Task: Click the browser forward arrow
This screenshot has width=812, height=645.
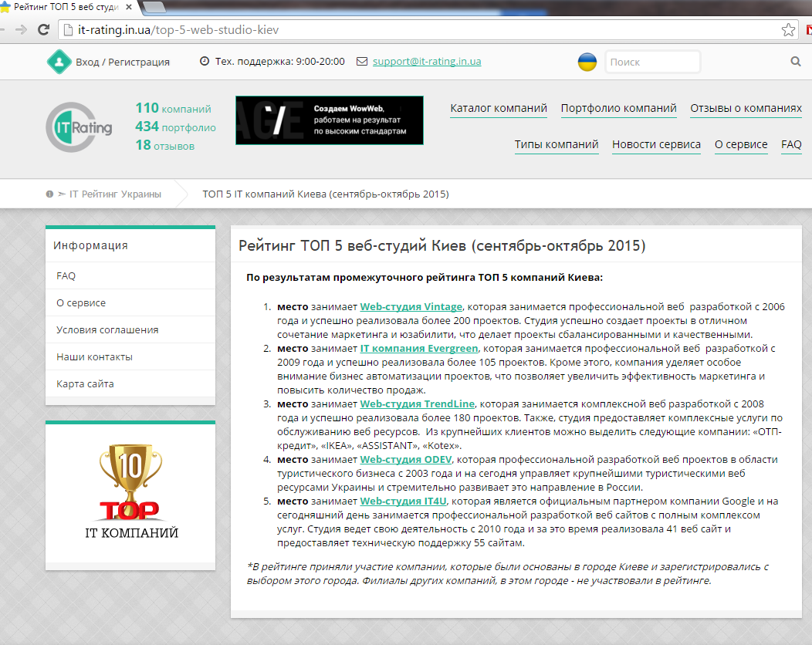Action: click(21, 30)
